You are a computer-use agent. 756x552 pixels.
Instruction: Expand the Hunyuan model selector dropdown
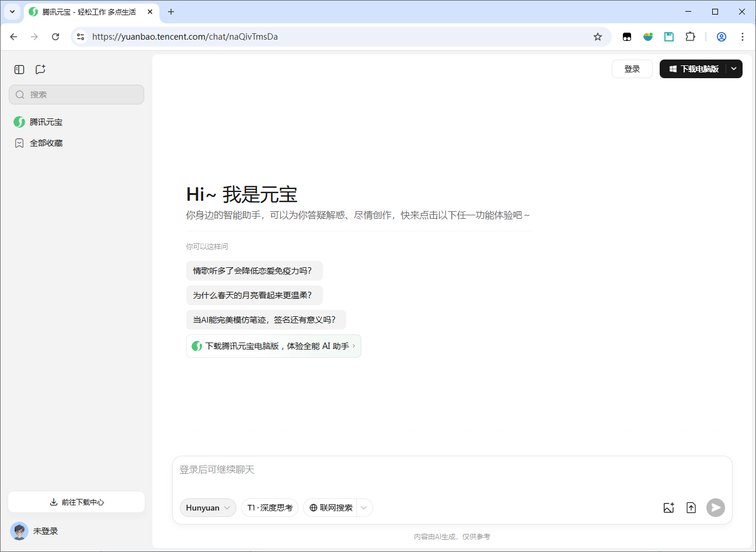(208, 508)
